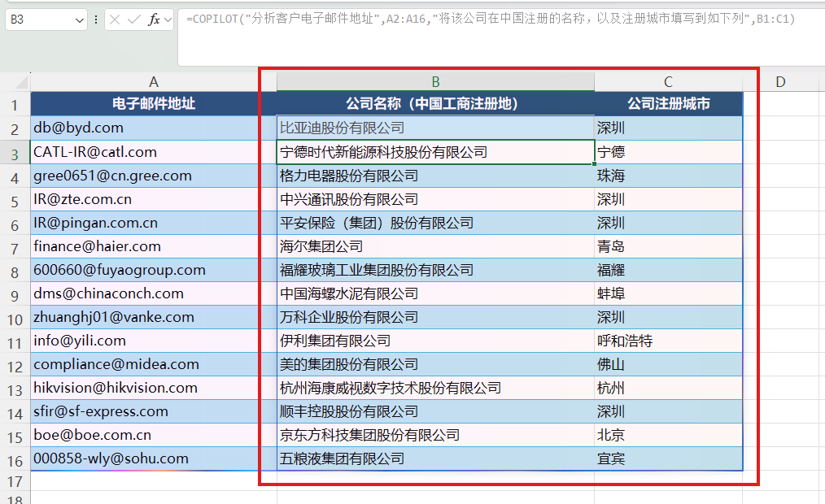Select cell finance@haier.com
The width and height of the screenshot is (825, 504).
154,246
